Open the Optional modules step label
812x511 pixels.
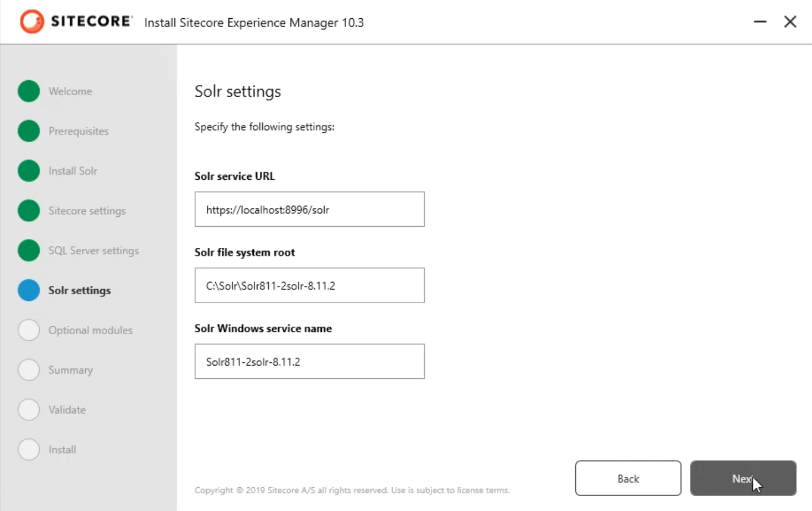(90, 330)
